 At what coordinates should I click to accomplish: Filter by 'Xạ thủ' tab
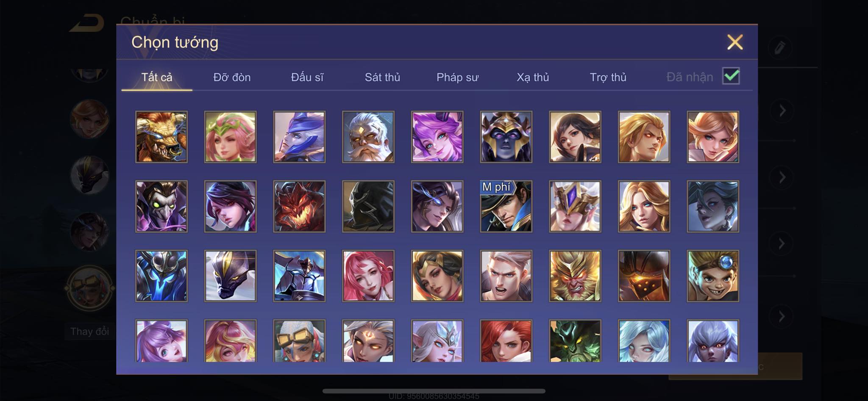533,77
